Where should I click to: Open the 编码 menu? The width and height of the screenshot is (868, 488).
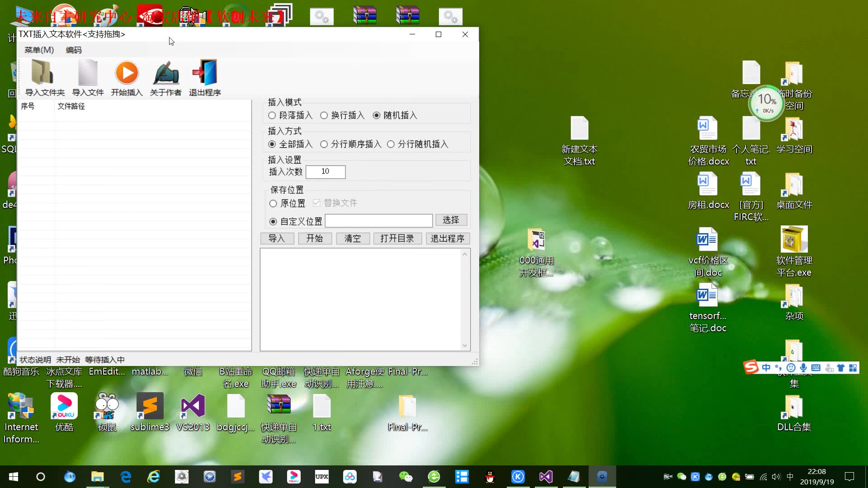74,50
